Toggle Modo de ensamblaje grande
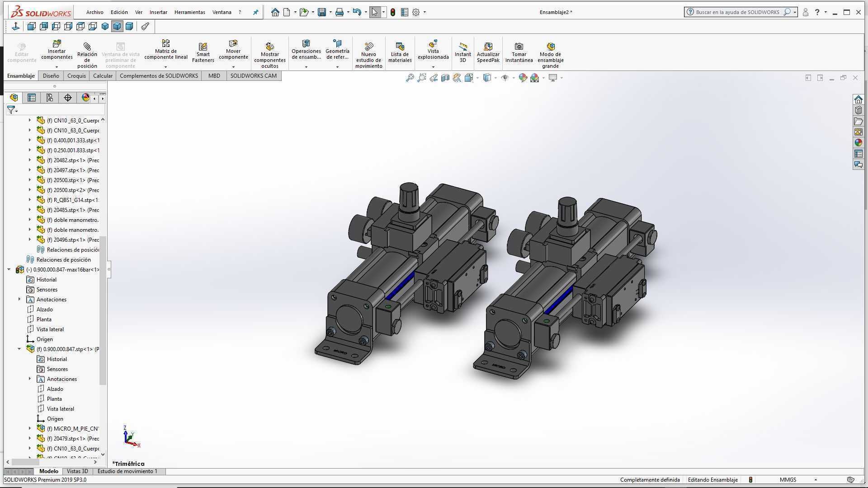 pos(550,55)
